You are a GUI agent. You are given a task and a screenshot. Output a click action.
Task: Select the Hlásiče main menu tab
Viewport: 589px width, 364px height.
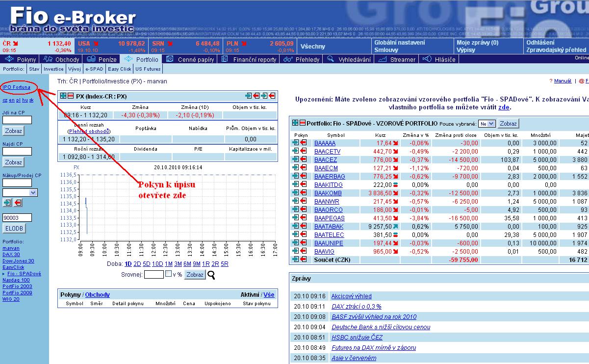coord(439,59)
